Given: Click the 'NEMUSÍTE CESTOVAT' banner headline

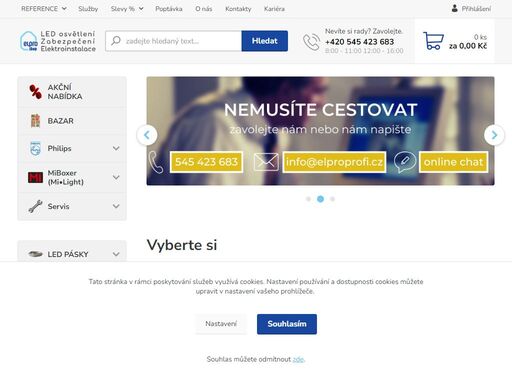Looking at the screenshot, I should [x=321, y=110].
